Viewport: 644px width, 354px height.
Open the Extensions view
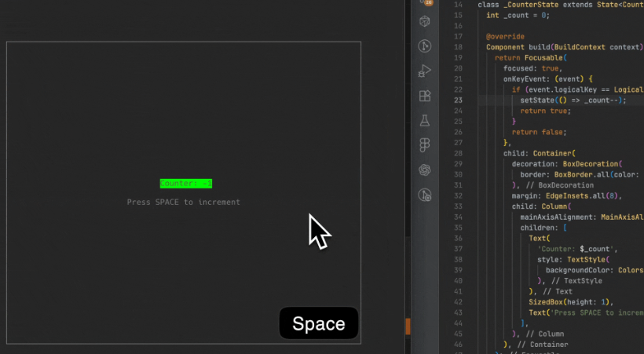pyautogui.click(x=425, y=96)
